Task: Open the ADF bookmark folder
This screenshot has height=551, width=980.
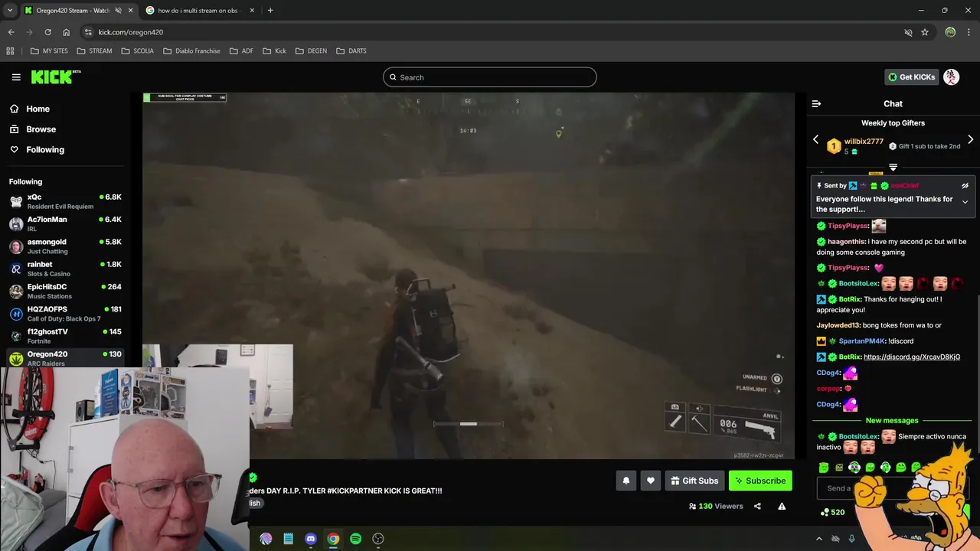Action: click(x=241, y=51)
